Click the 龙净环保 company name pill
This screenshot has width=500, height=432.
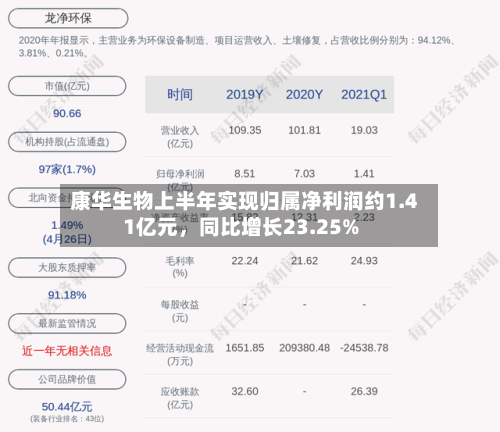[x=68, y=18]
